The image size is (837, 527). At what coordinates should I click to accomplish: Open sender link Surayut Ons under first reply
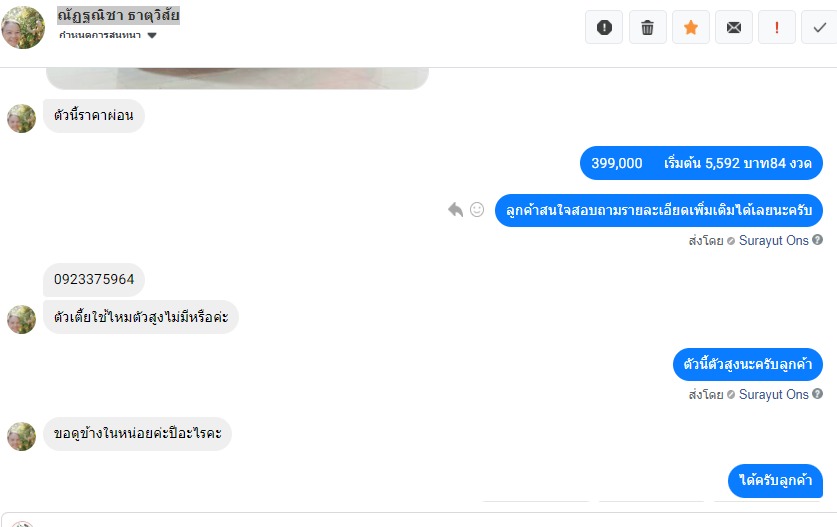[x=773, y=240]
